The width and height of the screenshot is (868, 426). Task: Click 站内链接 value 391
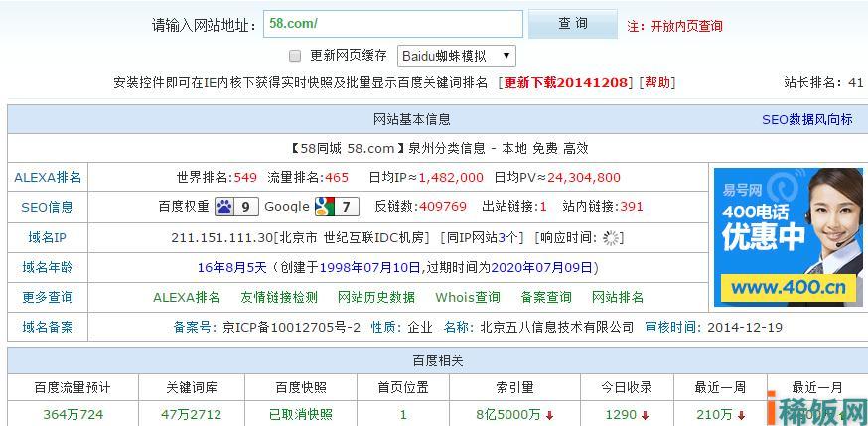[632, 207]
